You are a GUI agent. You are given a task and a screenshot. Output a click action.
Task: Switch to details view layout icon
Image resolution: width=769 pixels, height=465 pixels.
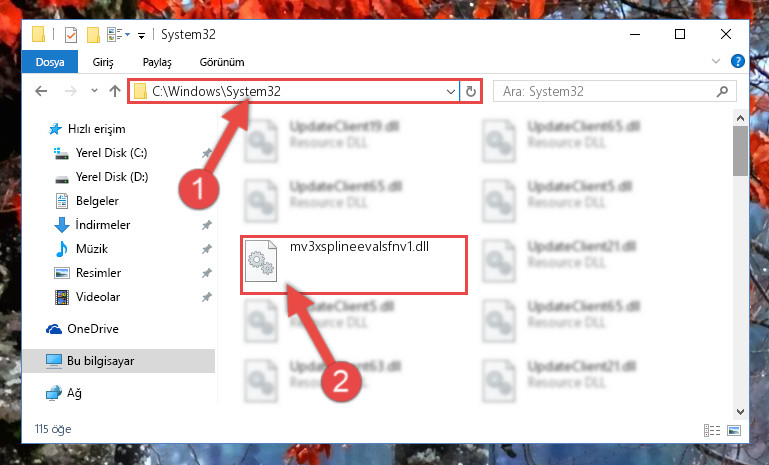click(x=712, y=430)
